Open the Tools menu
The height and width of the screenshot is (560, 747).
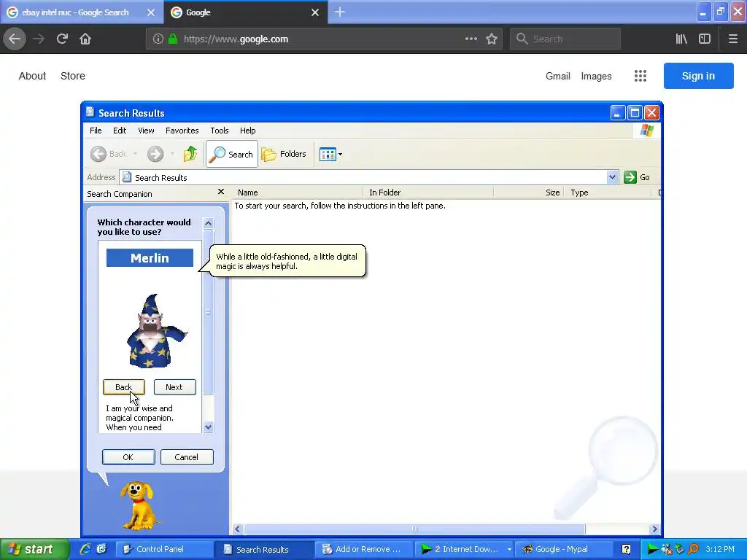[219, 131]
